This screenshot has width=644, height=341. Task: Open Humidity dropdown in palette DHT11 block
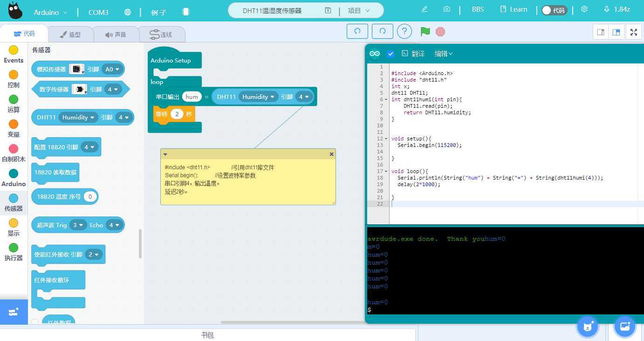tap(78, 117)
